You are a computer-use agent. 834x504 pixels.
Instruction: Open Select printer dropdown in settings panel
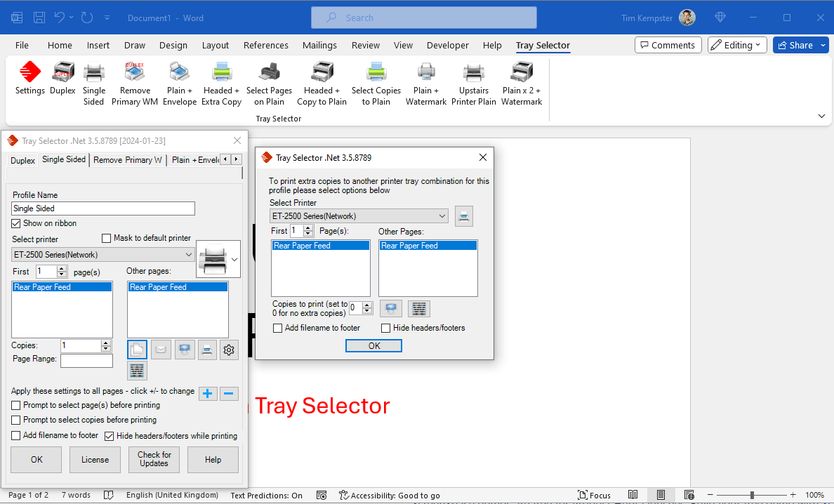tap(103, 255)
